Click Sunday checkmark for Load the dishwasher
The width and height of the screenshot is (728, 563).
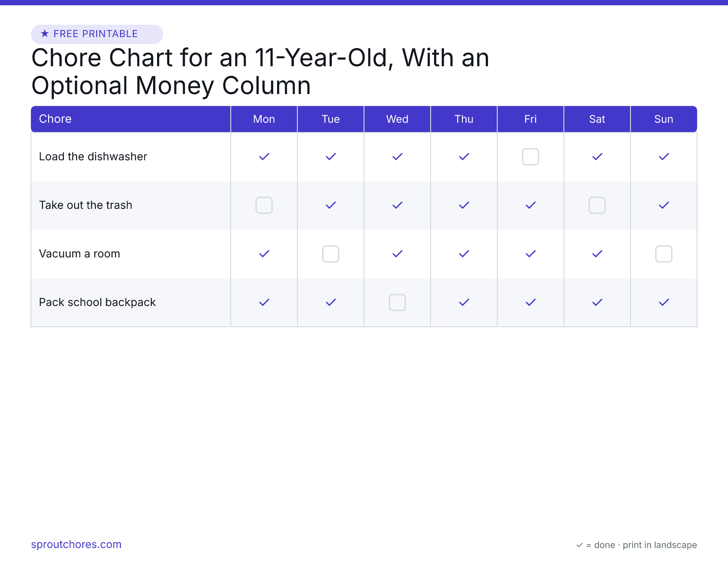pos(664,157)
